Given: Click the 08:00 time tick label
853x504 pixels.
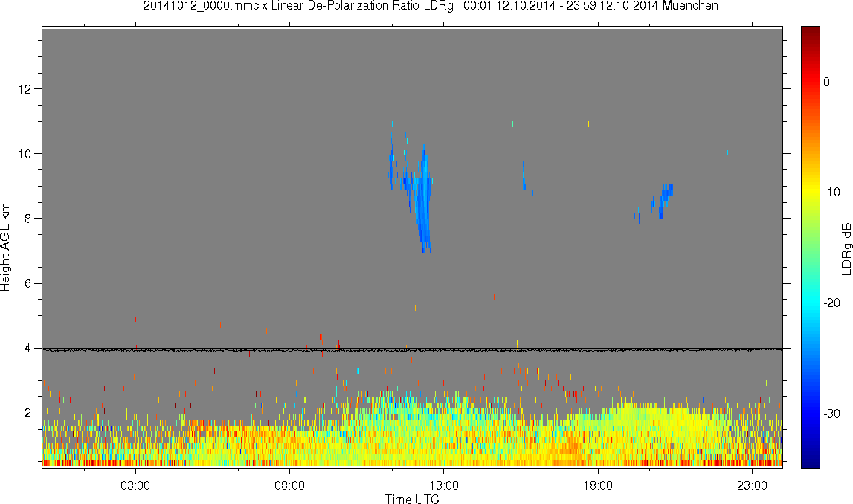Looking at the screenshot, I should (289, 485).
